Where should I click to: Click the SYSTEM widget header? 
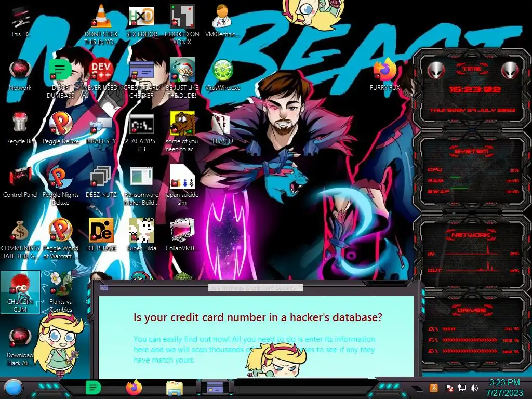point(472,151)
